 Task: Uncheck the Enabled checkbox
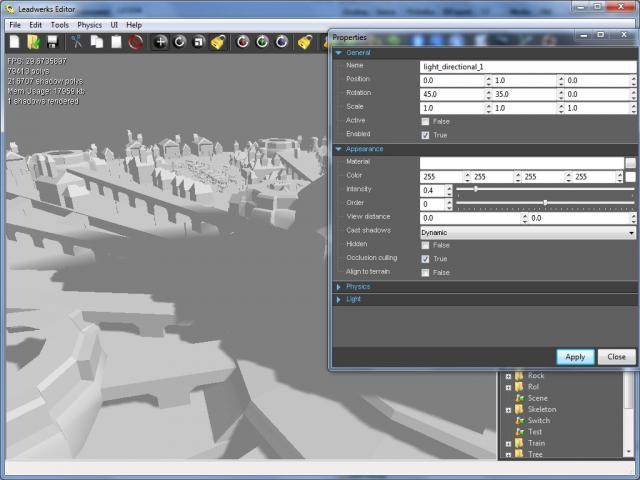(x=426, y=134)
